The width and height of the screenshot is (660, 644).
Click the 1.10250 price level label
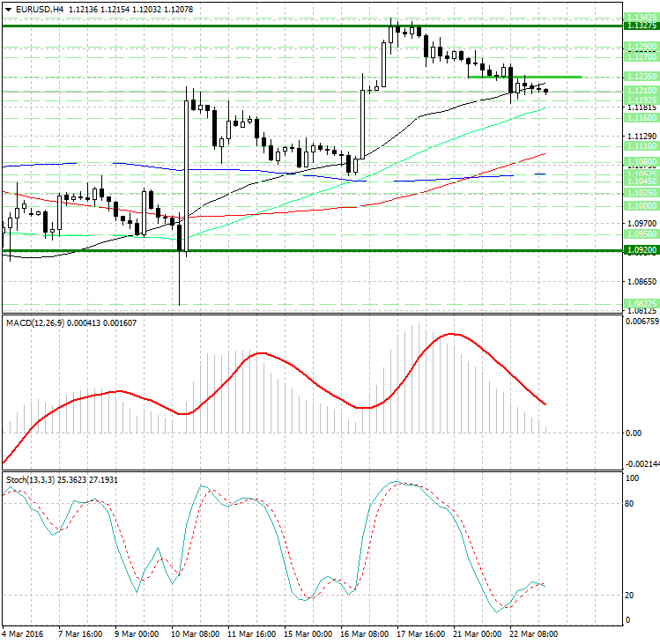point(641,192)
